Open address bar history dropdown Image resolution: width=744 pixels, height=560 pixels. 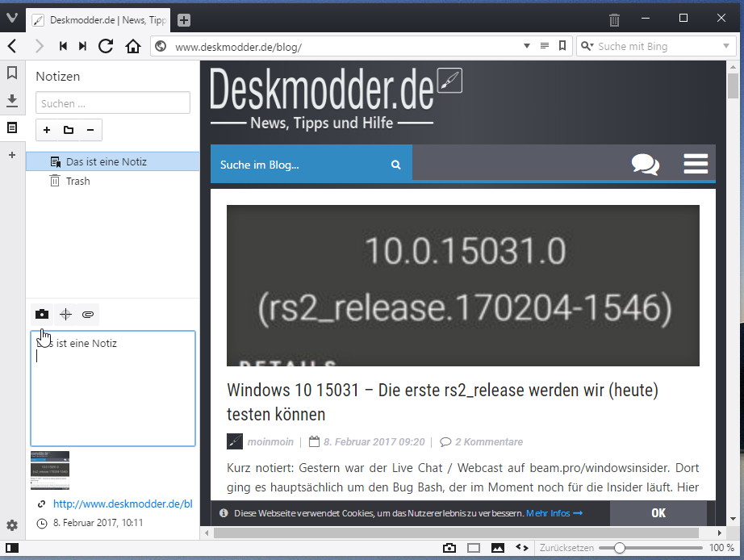click(527, 46)
